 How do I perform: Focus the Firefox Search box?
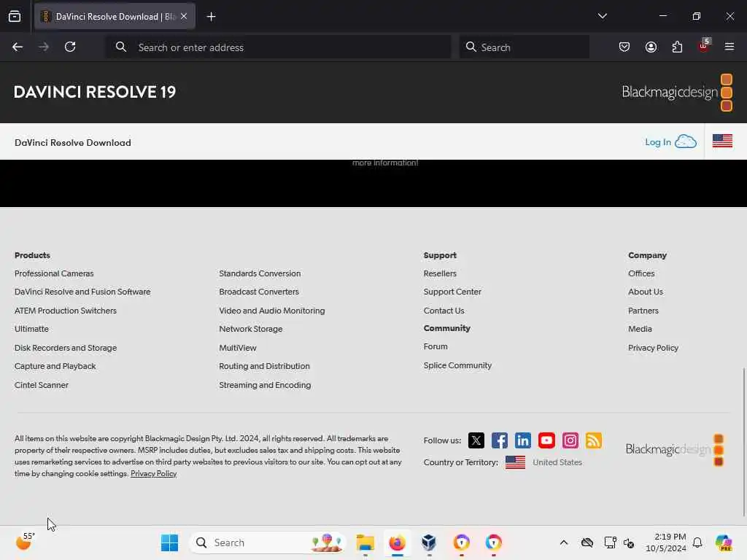tap(524, 47)
